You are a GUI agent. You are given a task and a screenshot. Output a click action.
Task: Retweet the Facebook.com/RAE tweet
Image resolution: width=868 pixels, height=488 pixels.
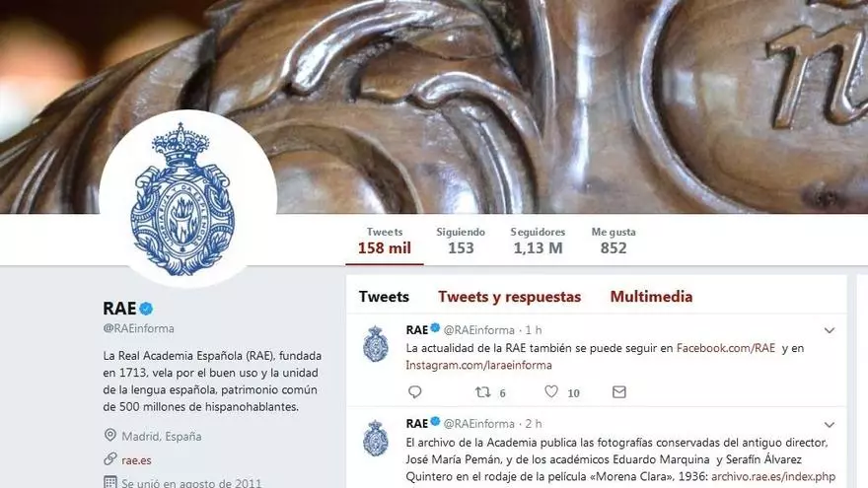click(x=482, y=392)
